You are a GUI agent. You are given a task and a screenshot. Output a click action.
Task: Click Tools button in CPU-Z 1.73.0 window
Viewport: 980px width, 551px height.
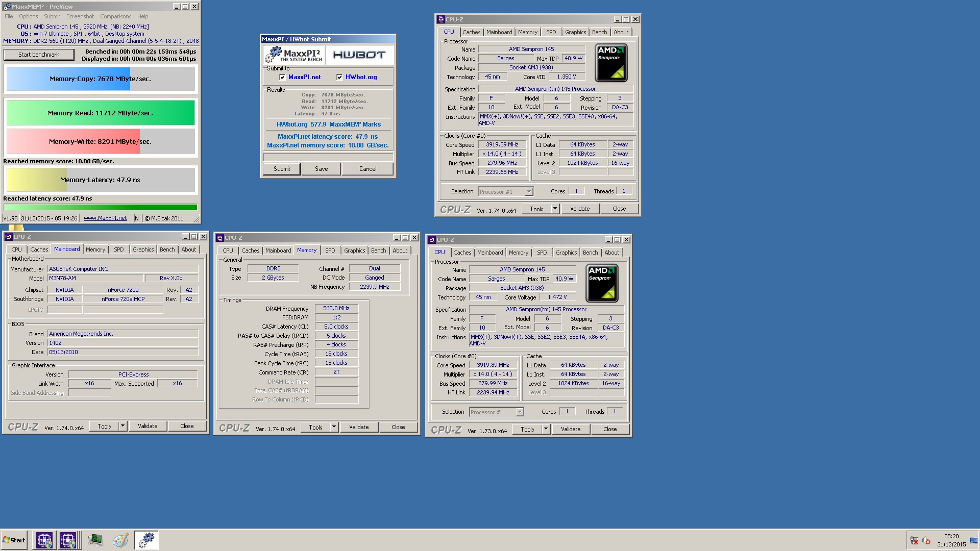(x=527, y=429)
